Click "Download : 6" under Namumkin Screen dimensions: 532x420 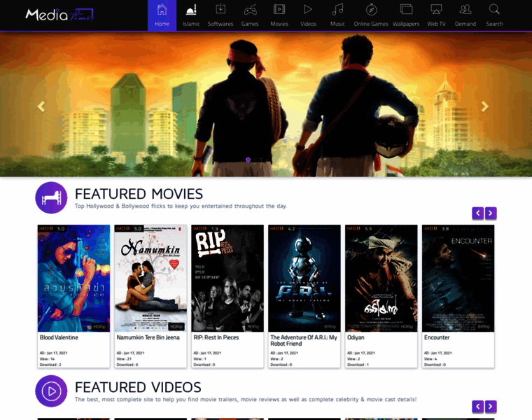tap(127, 365)
